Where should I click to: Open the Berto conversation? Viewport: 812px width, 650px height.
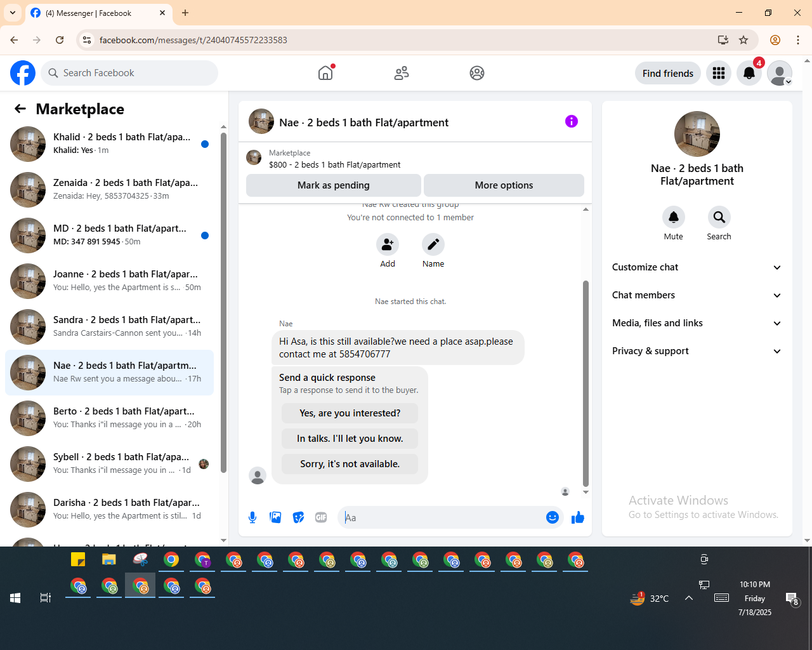coord(110,418)
